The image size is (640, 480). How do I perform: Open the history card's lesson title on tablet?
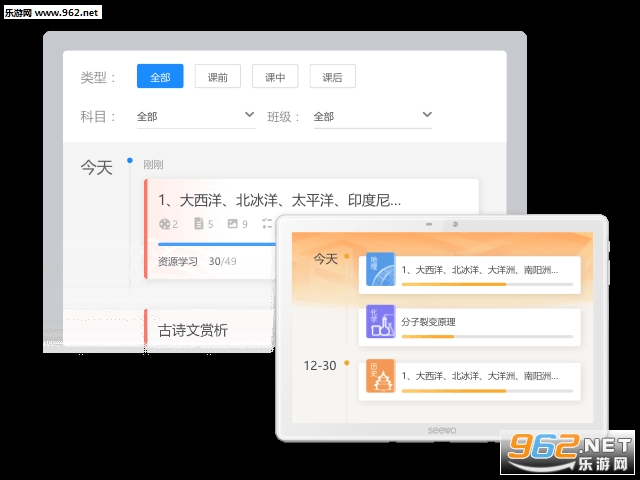point(480,376)
